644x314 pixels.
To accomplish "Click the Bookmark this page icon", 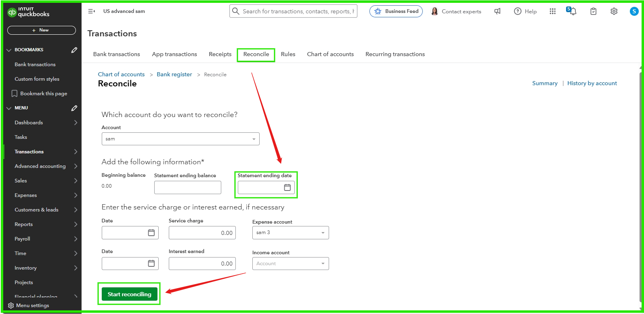I will pos(15,94).
